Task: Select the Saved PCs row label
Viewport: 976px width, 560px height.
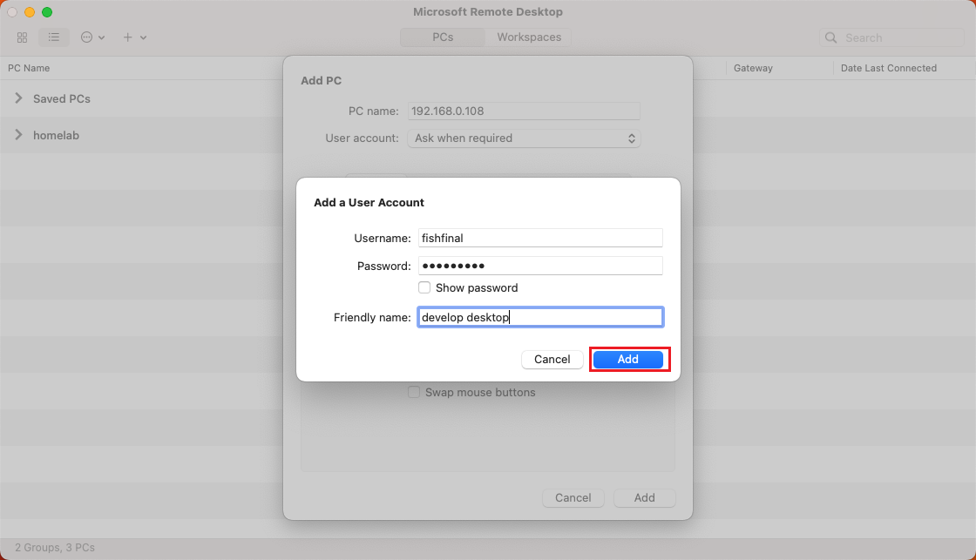Action: pyautogui.click(x=62, y=99)
